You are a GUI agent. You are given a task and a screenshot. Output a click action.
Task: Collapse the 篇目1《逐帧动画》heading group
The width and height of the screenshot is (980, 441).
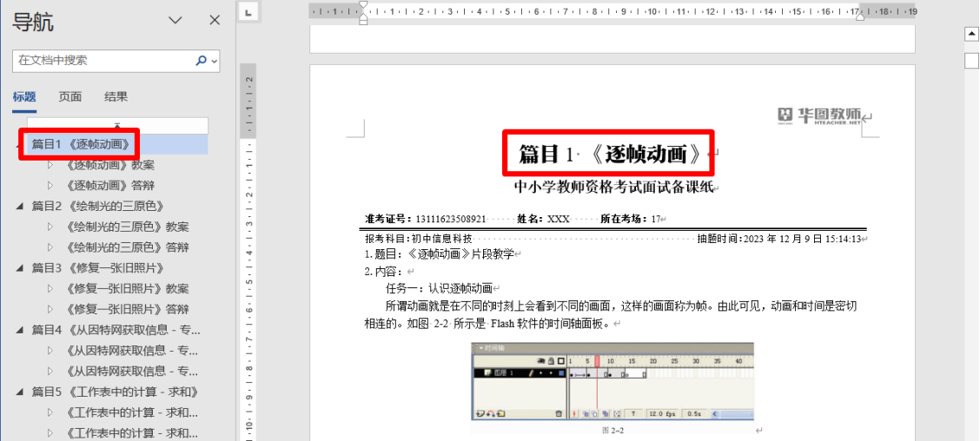click(20, 145)
